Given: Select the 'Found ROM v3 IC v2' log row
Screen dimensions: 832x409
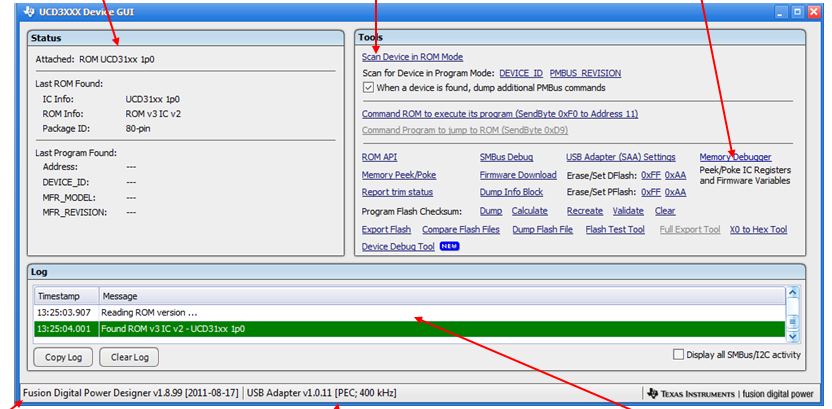Looking at the screenshot, I should (410, 329).
